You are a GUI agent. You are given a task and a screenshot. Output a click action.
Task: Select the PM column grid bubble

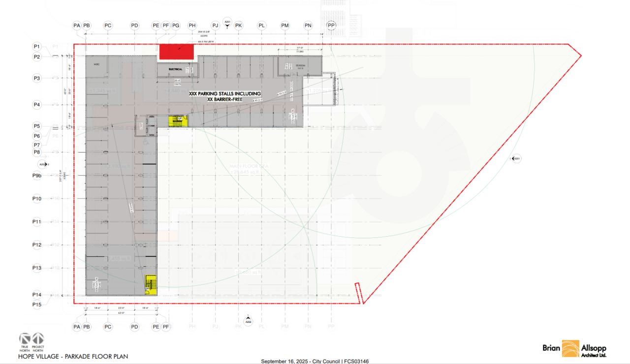[285, 25]
